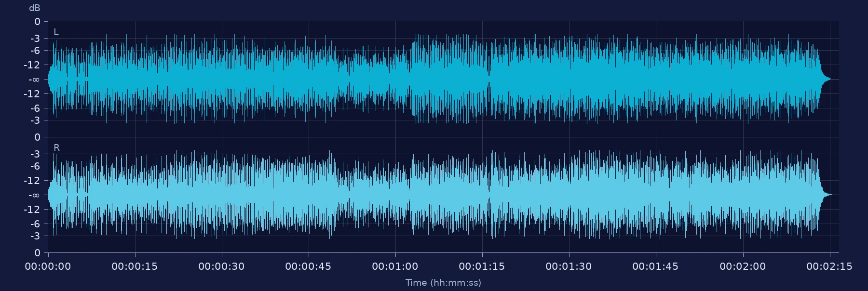The width and height of the screenshot is (868, 291).
Task: Click the topmost 0 dB scale label
Action: 38,22
